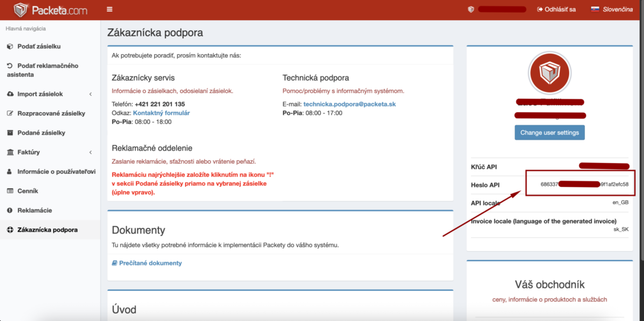644x321 pixels.
Task: Click the Import zásielok cloud icon
Action: click(9, 94)
